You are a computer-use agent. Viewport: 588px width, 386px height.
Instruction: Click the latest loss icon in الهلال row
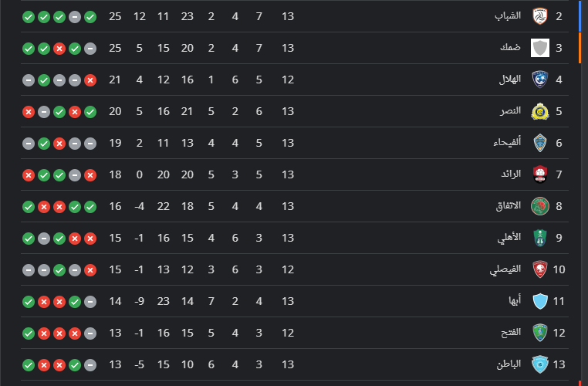tap(90, 80)
